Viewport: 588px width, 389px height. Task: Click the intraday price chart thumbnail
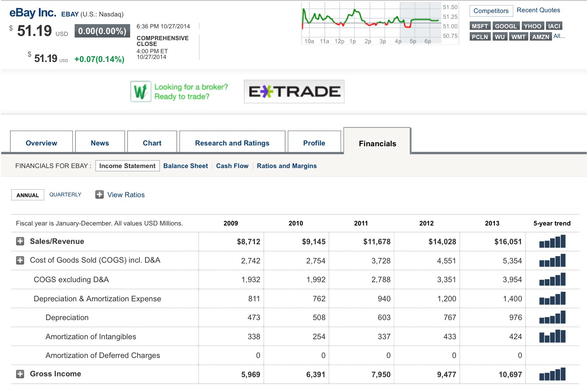coord(380,23)
